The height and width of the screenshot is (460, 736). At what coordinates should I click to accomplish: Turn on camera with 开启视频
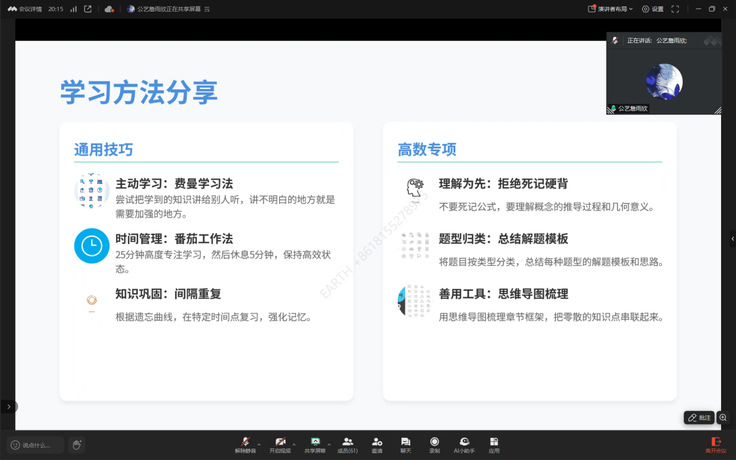[280, 443]
